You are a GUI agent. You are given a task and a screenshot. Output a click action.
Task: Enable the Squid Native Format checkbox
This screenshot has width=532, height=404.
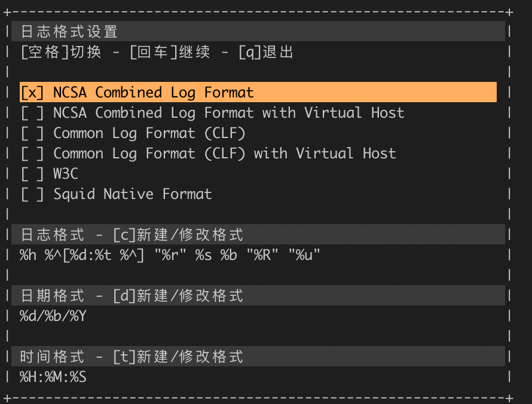32,194
